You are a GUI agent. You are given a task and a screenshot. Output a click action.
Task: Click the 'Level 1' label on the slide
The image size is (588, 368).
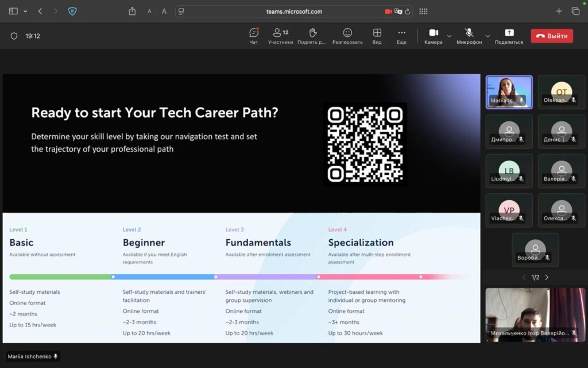[x=18, y=229]
